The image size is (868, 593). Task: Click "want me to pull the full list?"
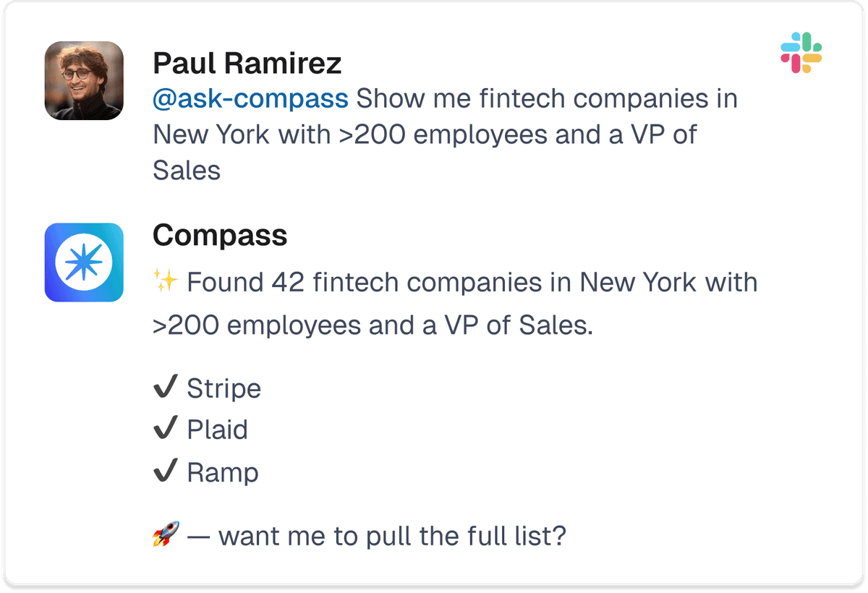click(x=392, y=537)
